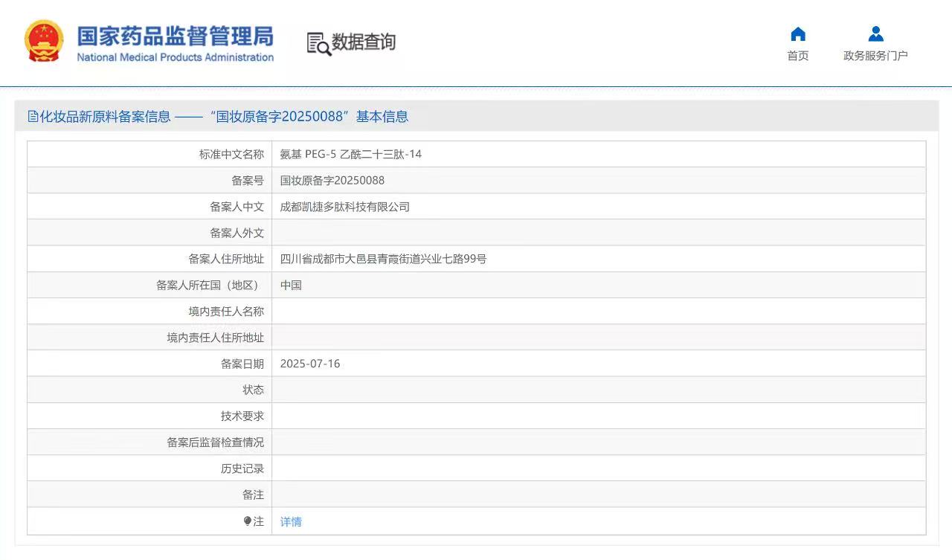Click the 技术要求 row label
Image resolution: width=952 pixels, height=560 pixels.
pos(242,416)
